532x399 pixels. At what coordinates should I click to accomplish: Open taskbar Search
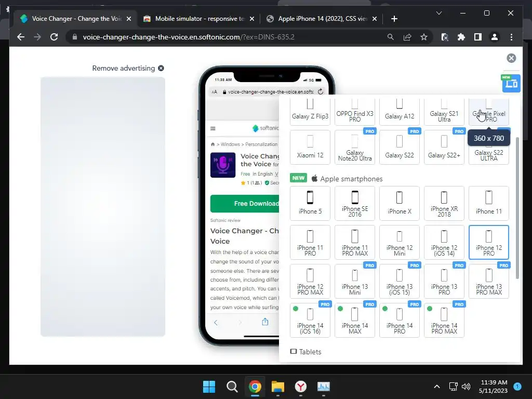point(232,387)
